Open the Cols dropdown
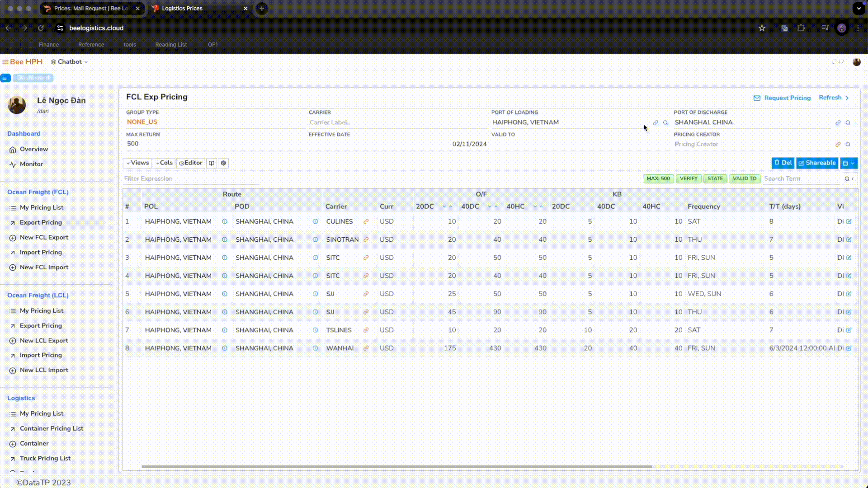This screenshot has height=488, width=868. click(x=164, y=163)
